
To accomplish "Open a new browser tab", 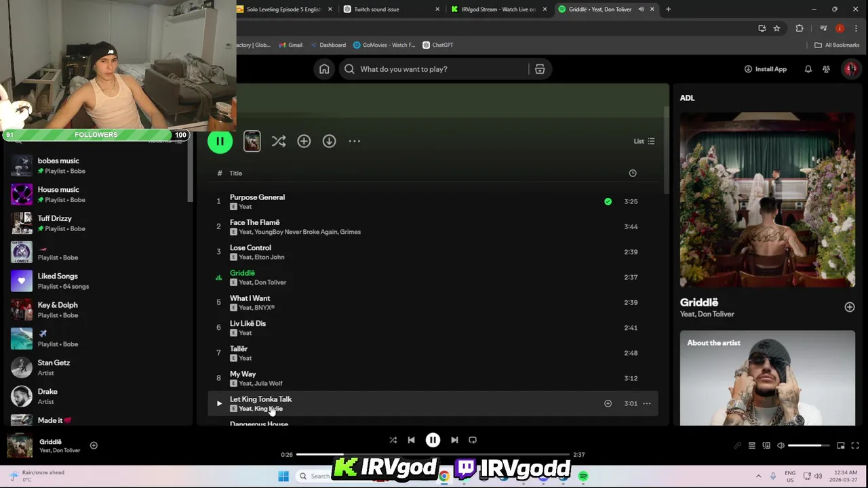I will [668, 9].
